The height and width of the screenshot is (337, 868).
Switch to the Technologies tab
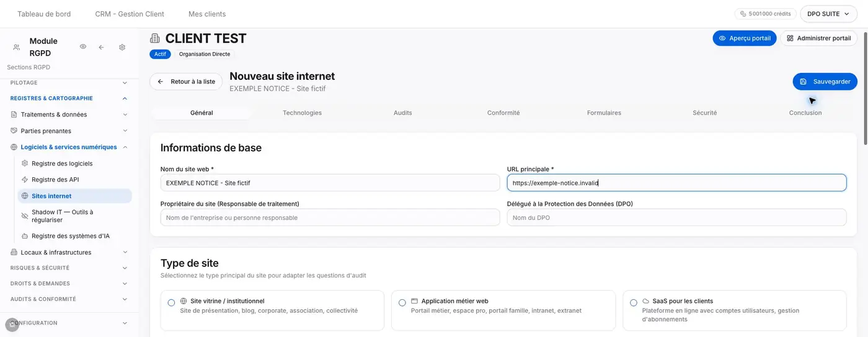click(x=302, y=113)
